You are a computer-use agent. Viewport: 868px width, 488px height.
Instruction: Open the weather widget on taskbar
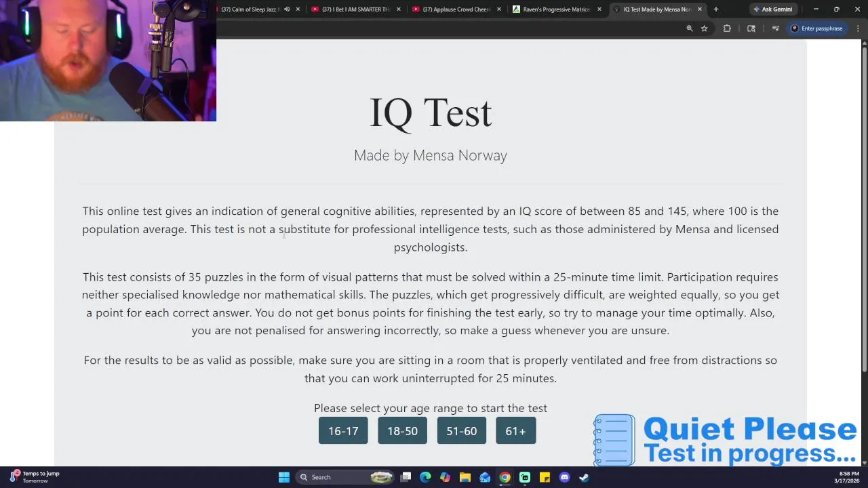point(35,477)
